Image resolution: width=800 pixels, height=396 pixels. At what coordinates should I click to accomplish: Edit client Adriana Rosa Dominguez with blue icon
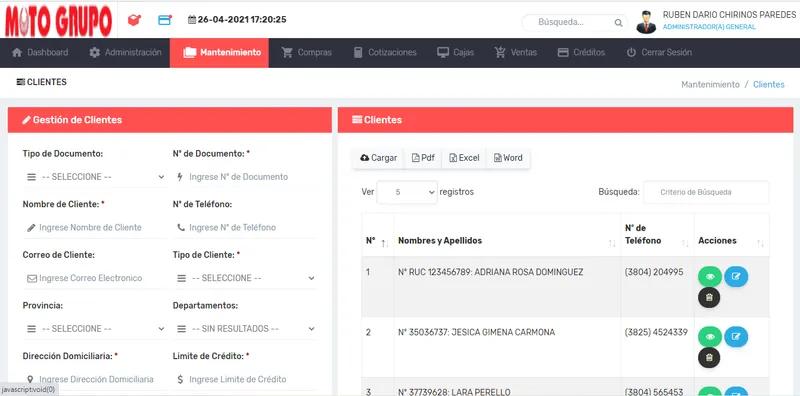(x=736, y=277)
